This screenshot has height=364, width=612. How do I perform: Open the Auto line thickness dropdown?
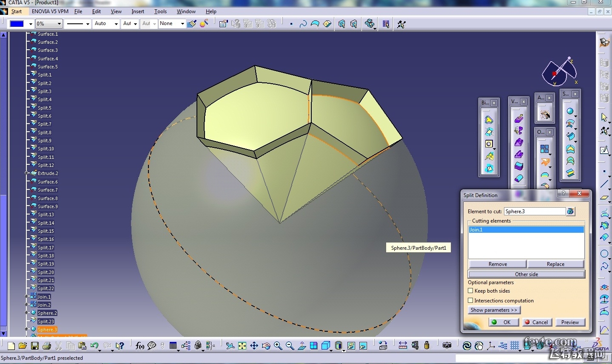click(116, 24)
